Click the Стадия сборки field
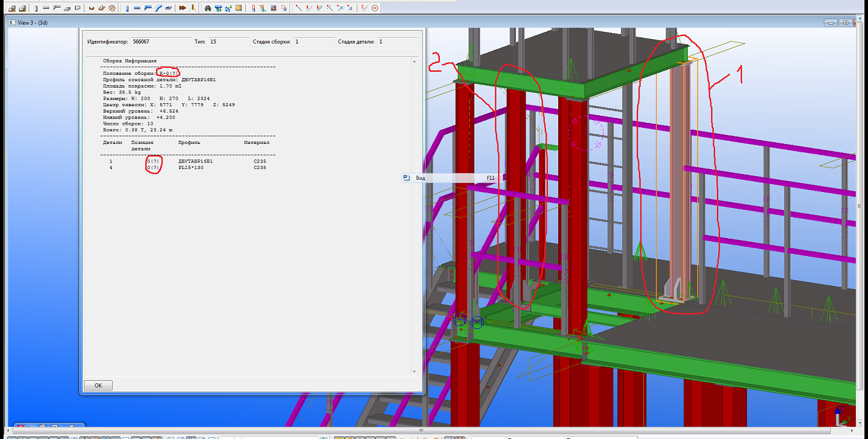The width and height of the screenshot is (868, 439). click(x=312, y=42)
